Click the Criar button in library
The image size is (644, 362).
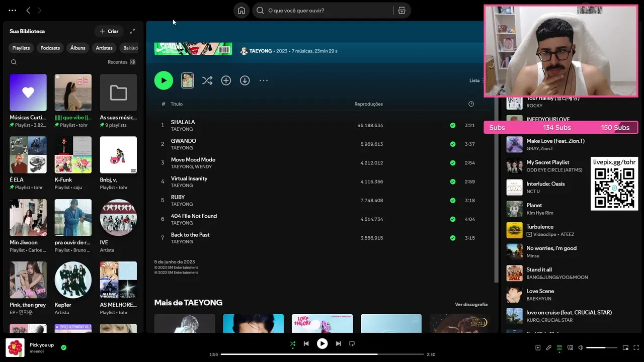(x=109, y=31)
